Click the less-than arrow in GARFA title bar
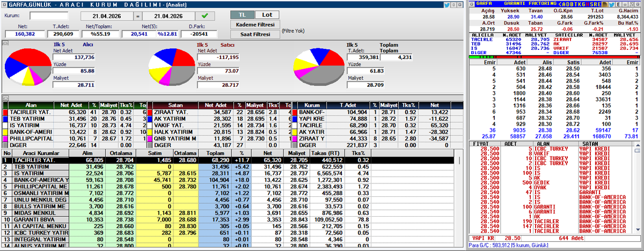The height and width of the screenshot is (251, 644). (x=560, y=4)
